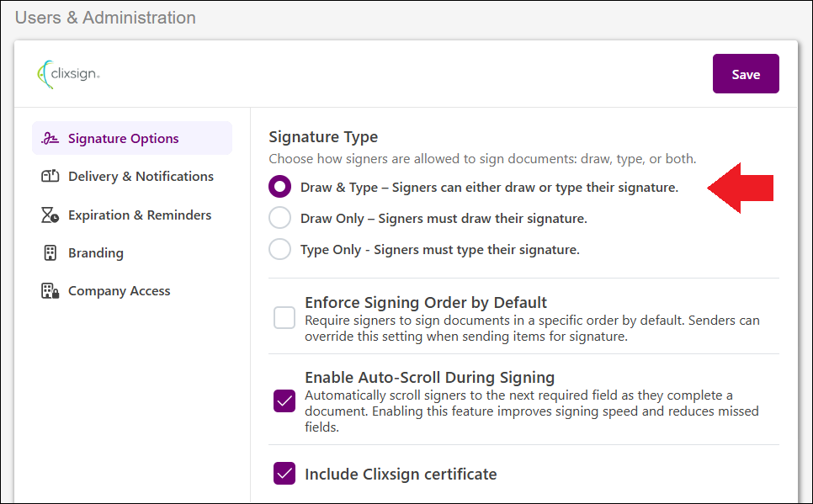Click the Company Access lock icon

coord(50,291)
